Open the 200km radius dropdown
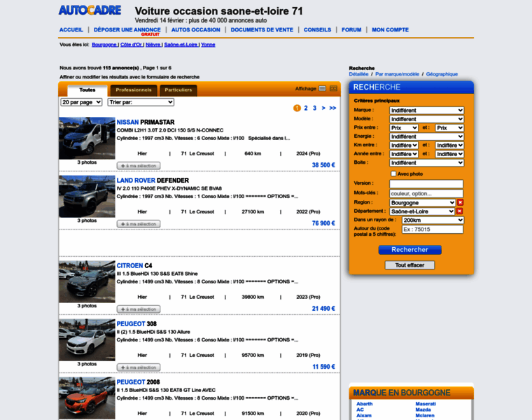The height and width of the screenshot is (420, 532). point(433,220)
